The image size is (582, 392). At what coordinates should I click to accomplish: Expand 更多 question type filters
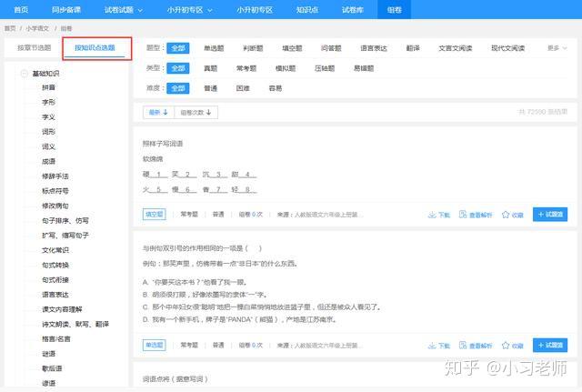(x=557, y=48)
